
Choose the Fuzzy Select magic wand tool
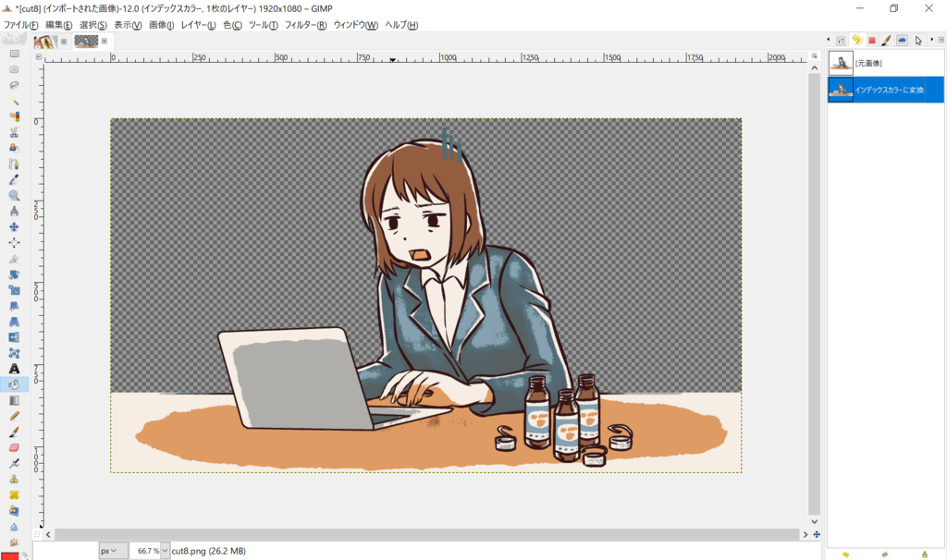pyautogui.click(x=14, y=101)
